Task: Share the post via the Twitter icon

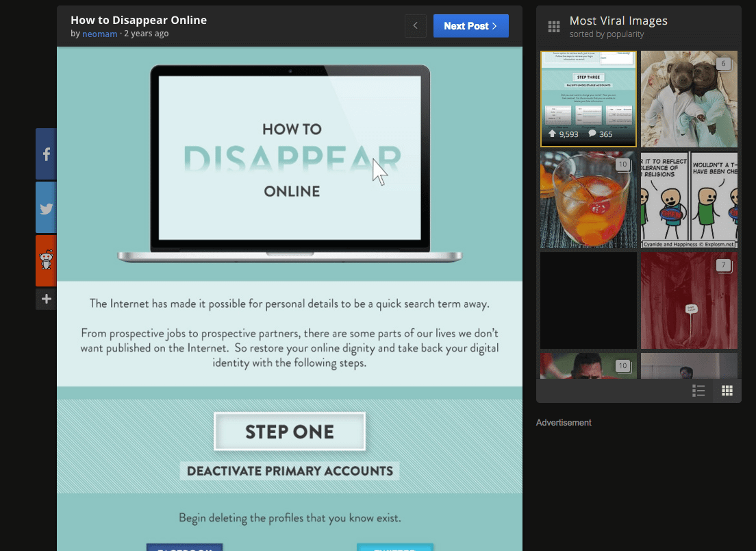Action: [x=45, y=207]
